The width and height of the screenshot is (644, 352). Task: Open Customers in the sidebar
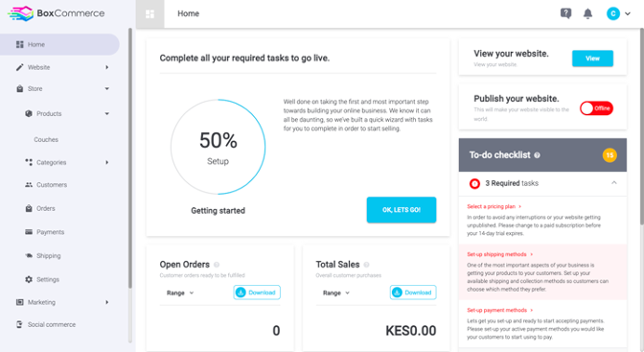point(52,185)
